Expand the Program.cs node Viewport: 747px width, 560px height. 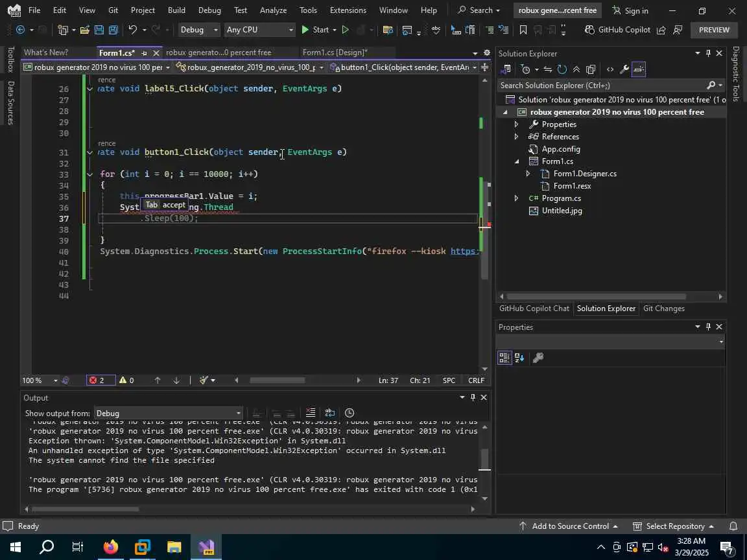[516, 198]
